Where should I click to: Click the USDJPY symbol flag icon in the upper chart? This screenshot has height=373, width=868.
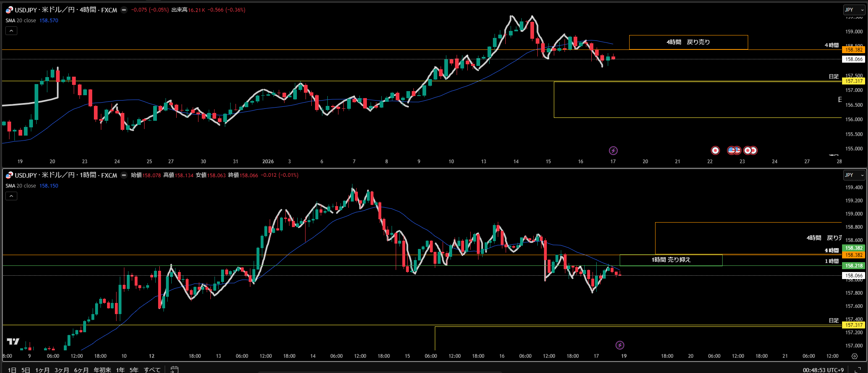coord(9,10)
